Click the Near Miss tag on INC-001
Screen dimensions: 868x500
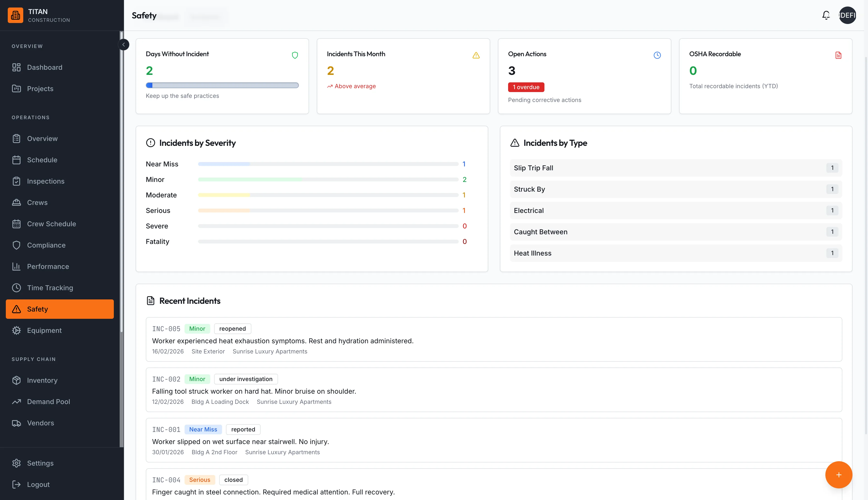(x=203, y=430)
